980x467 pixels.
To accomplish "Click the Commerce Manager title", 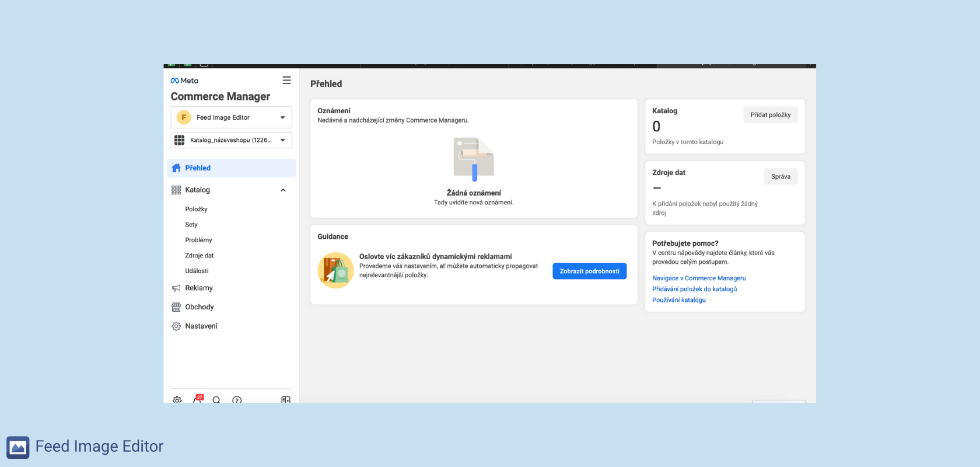I will click(x=220, y=96).
